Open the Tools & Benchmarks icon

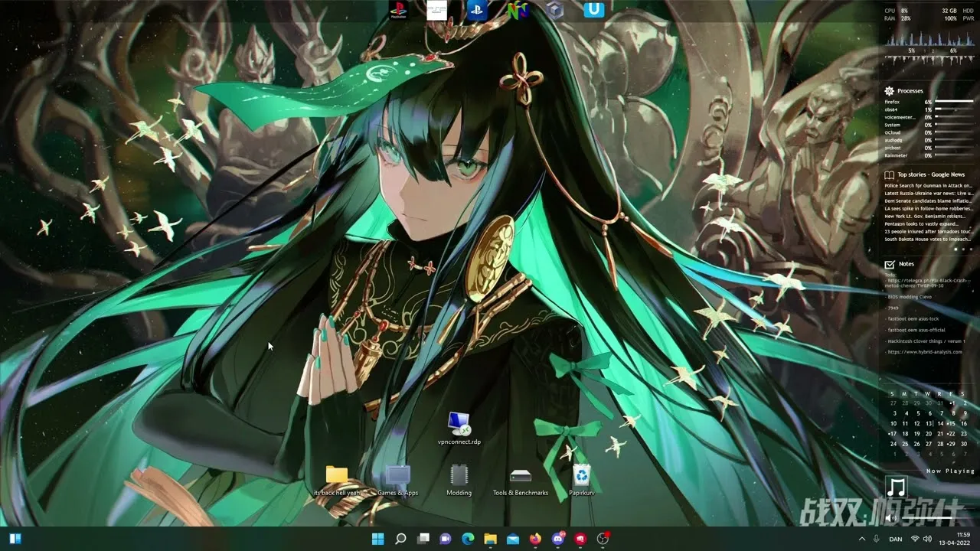521,481
